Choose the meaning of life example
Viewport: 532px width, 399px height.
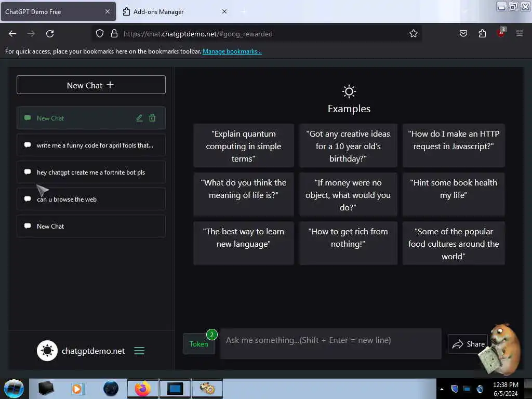tap(244, 194)
